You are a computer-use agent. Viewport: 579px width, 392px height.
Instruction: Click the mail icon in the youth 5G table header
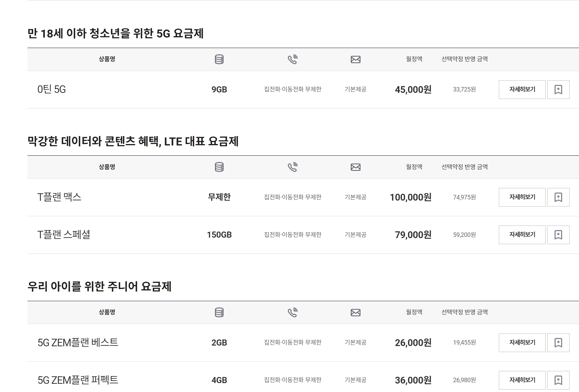click(356, 59)
